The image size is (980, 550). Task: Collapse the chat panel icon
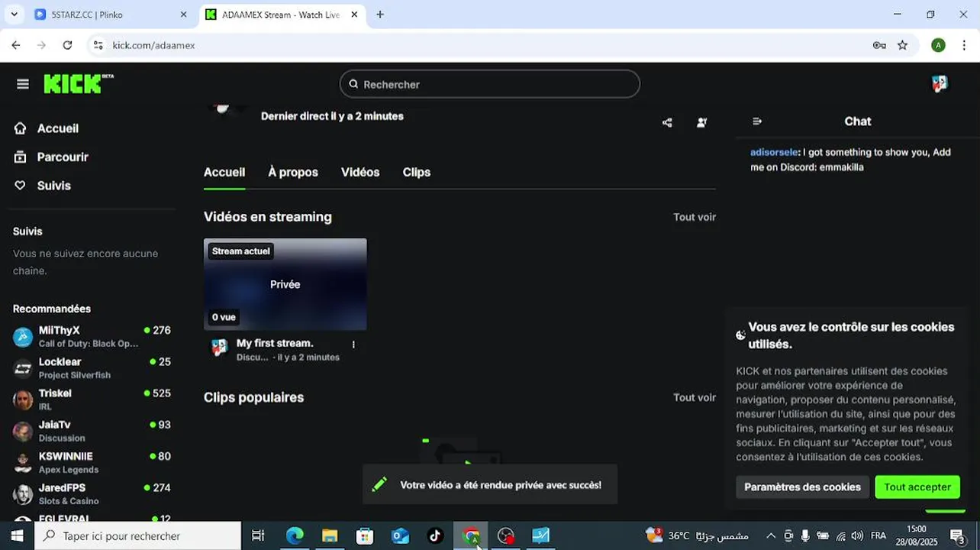(x=757, y=121)
